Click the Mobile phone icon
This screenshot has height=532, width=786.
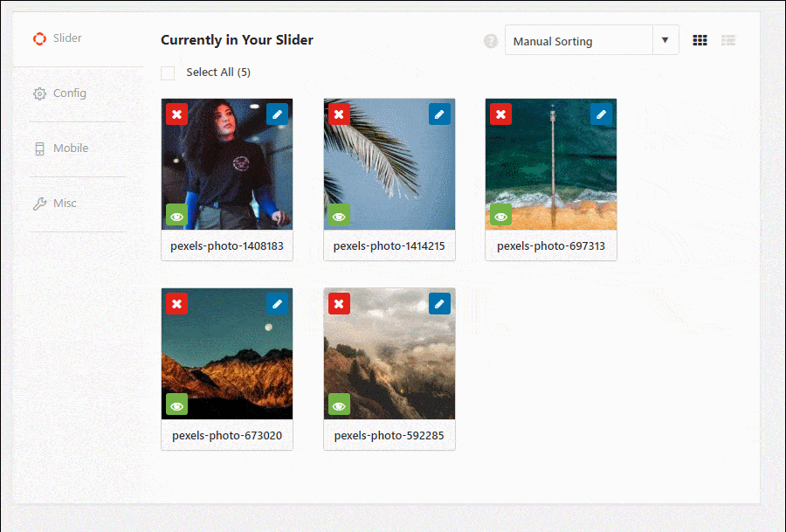click(x=39, y=149)
